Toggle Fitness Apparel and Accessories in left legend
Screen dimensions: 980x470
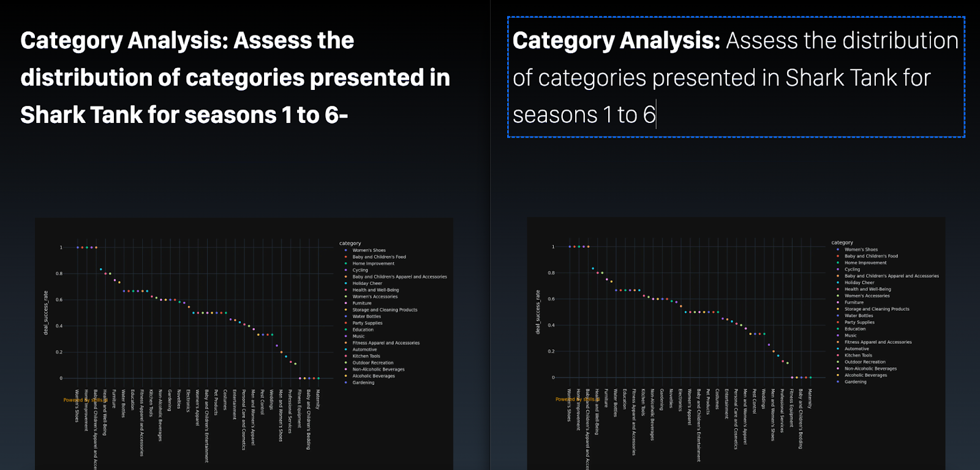click(x=386, y=343)
